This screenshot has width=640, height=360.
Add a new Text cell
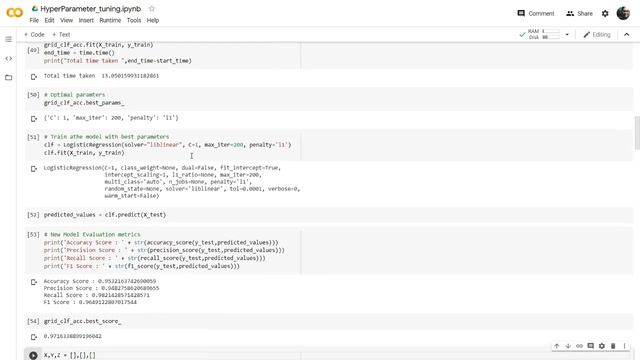61,35
